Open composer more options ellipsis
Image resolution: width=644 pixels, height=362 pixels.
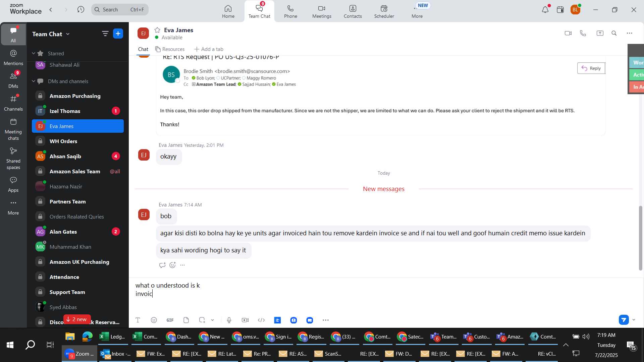[326, 320]
